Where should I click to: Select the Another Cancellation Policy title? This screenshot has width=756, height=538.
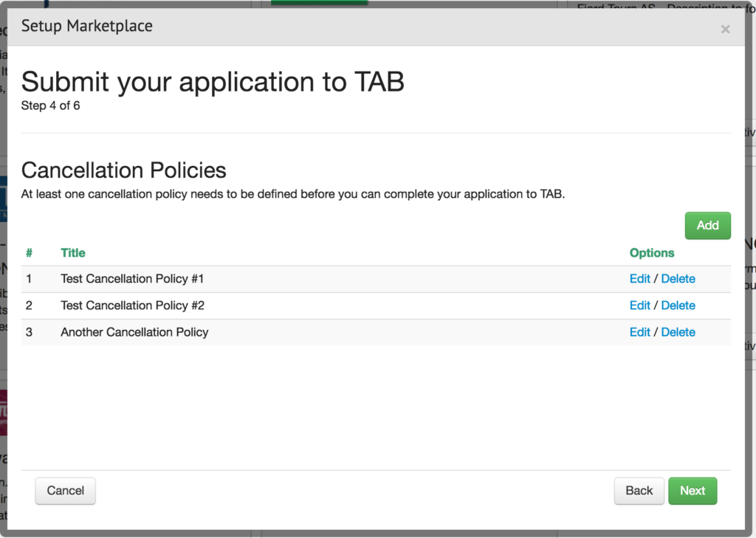click(x=134, y=332)
